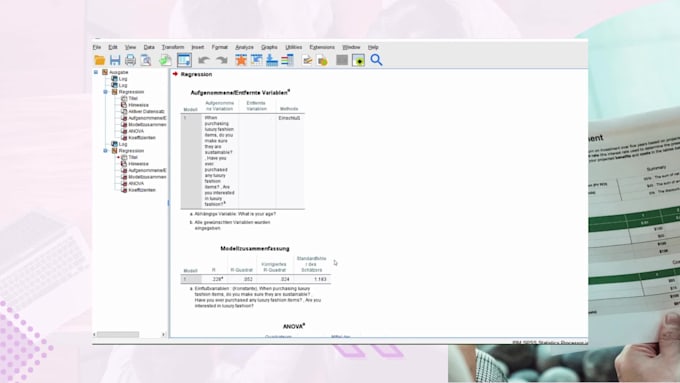Select the lower Regression outline item
680x383 pixels.
[131, 151]
